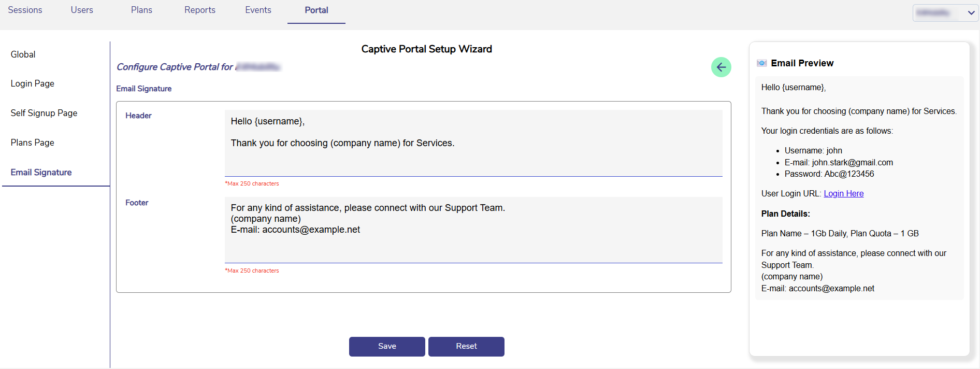Switch to the Sessions tab

click(x=25, y=10)
